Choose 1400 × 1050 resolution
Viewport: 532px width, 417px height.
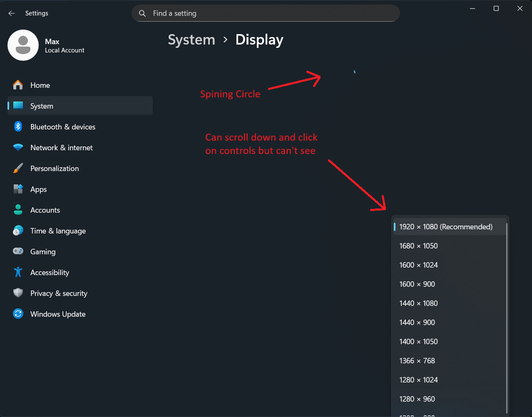click(450, 342)
